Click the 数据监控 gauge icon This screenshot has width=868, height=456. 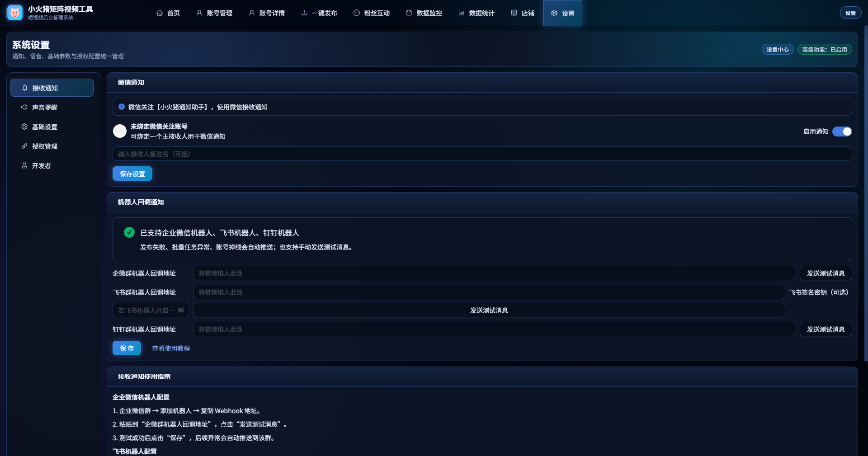click(409, 13)
